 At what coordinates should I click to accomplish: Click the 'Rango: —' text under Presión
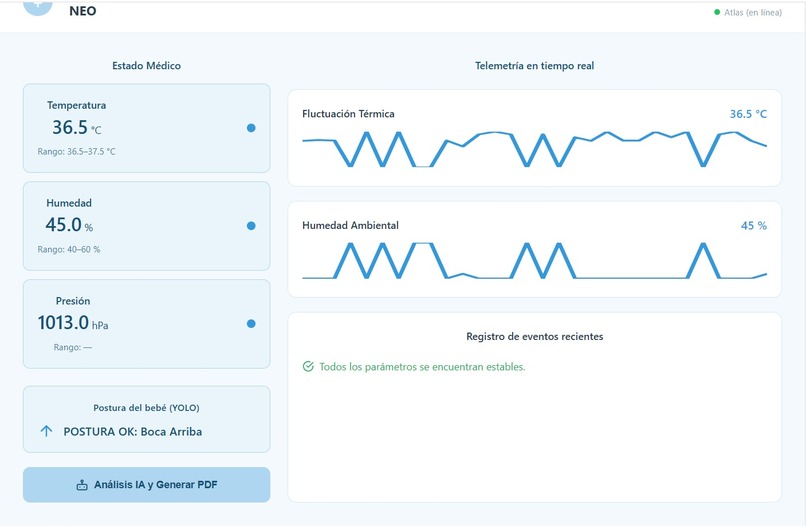[x=73, y=348]
